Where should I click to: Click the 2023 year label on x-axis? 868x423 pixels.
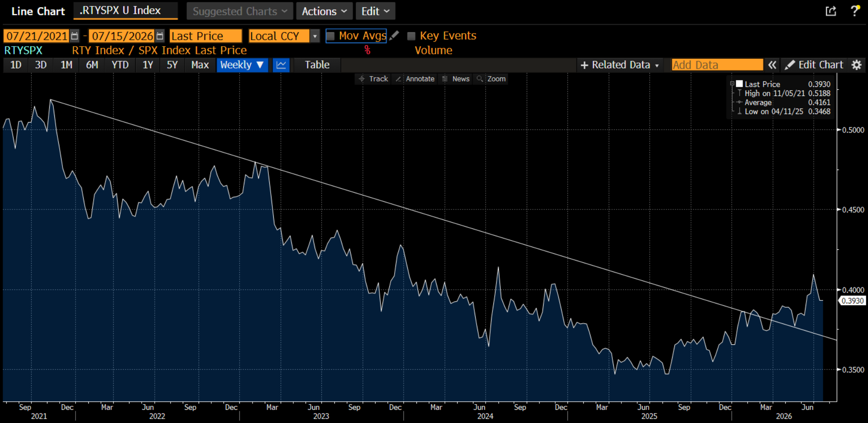point(321,416)
